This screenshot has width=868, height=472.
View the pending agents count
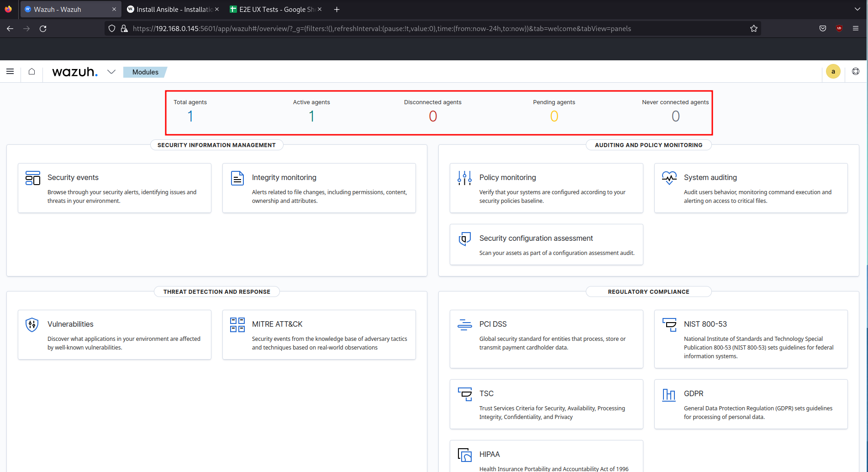click(x=554, y=117)
